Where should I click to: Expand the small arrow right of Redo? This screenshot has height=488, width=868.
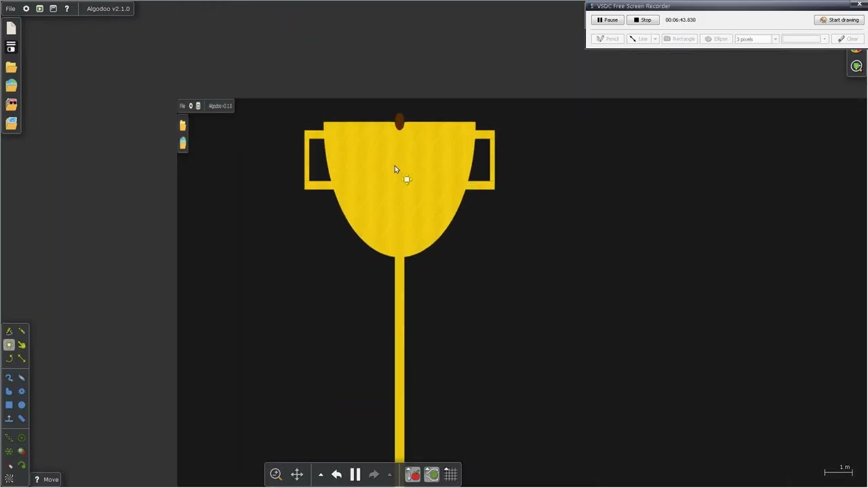point(389,475)
